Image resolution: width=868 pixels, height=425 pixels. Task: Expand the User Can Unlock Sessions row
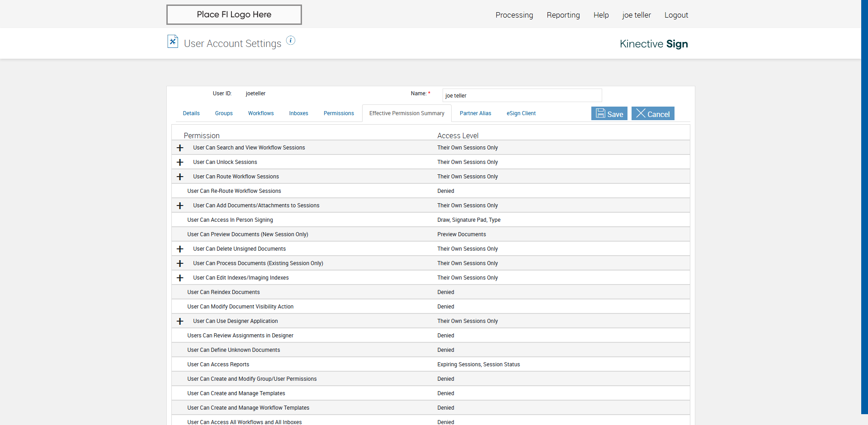180,163
